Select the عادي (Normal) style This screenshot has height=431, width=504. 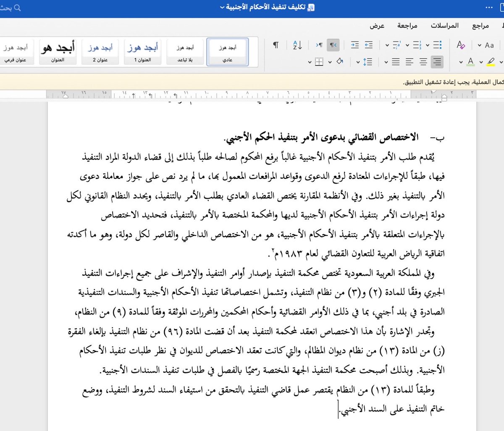tap(228, 52)
